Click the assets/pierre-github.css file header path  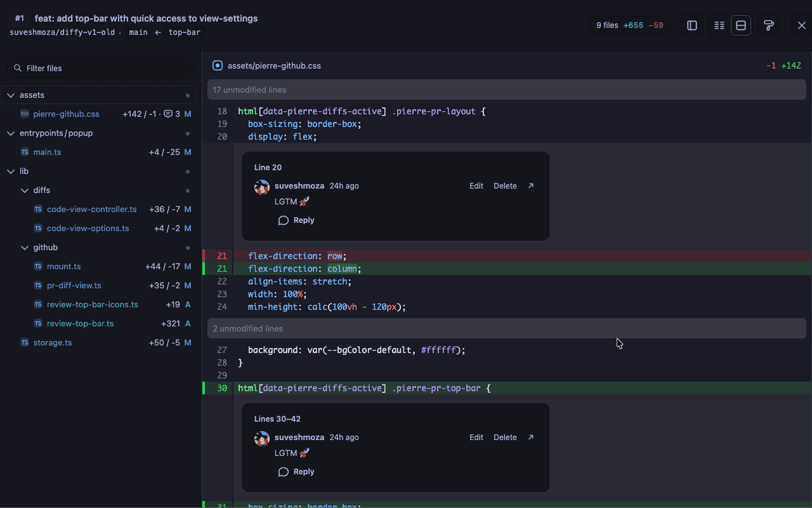coord(274,65)
